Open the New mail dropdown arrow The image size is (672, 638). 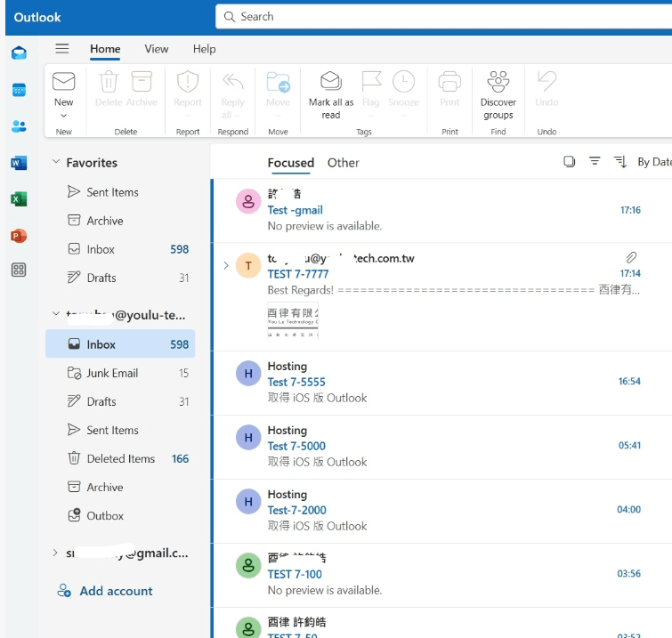point(63,116)
